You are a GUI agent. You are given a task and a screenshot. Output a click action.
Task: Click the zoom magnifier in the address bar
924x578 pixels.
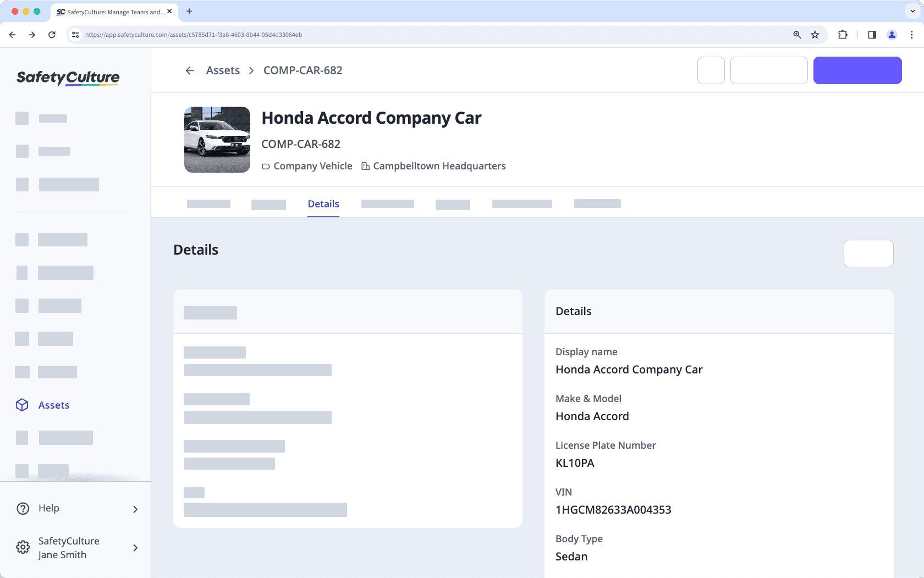(x=796, y=35)
